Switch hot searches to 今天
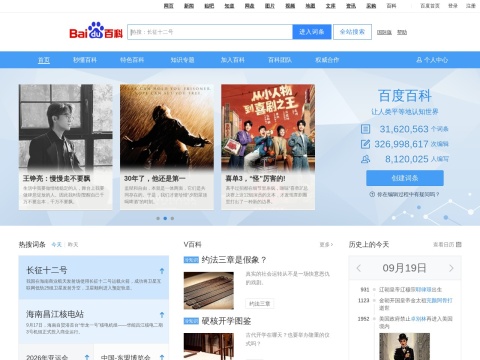This screenshot has height=360, width=480. (x=56, y=244)
